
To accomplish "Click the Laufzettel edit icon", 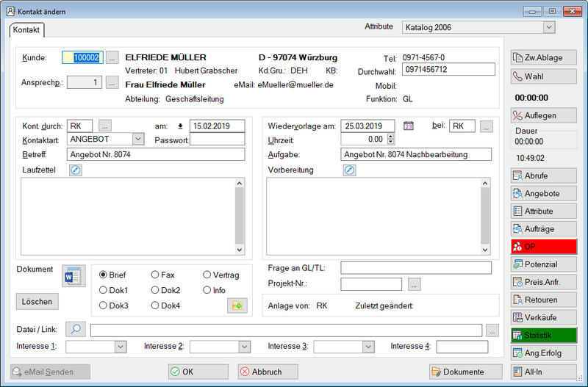I will (75, 170).
